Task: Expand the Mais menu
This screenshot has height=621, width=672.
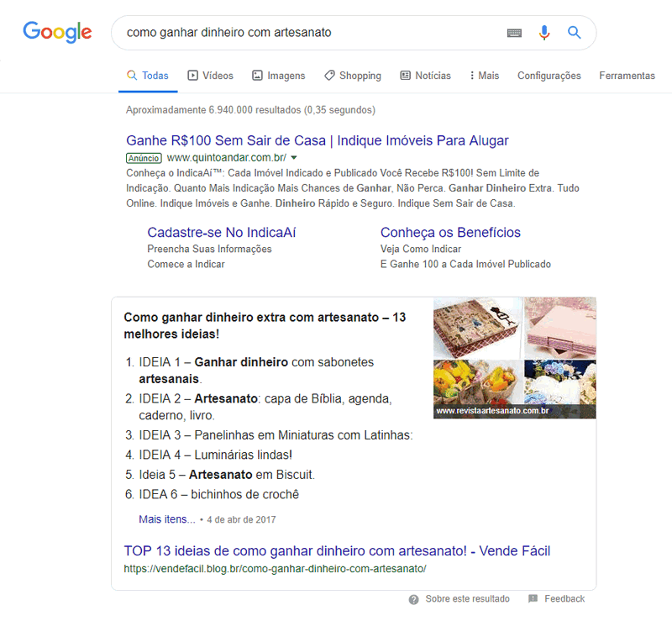Action: (485, 76)
